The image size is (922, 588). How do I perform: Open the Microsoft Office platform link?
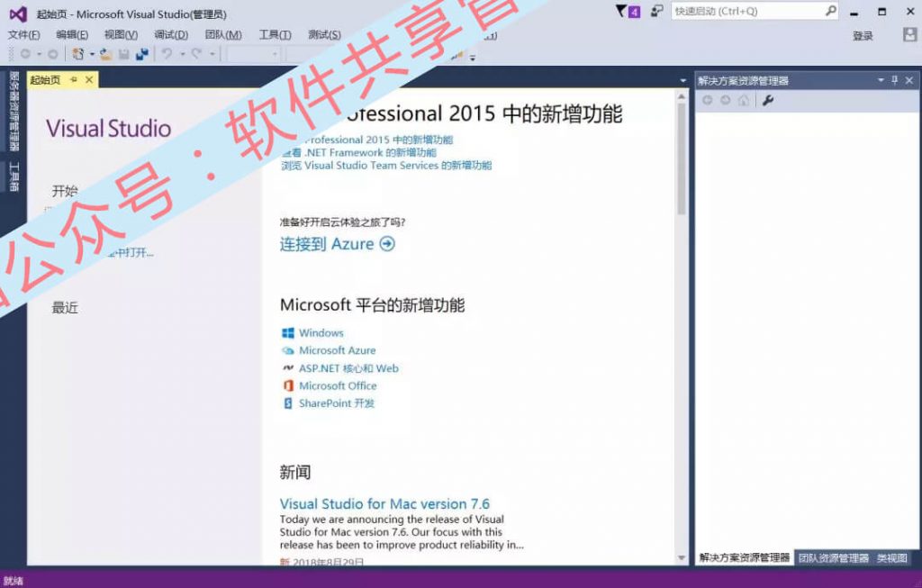[x=339, y=385]
